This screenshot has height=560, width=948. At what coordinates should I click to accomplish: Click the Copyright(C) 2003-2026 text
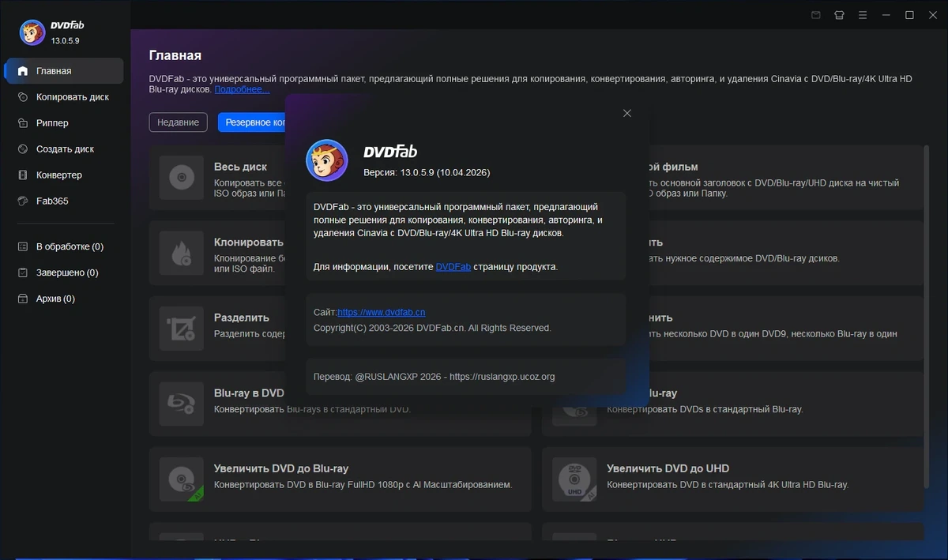[x=432, y=328]
